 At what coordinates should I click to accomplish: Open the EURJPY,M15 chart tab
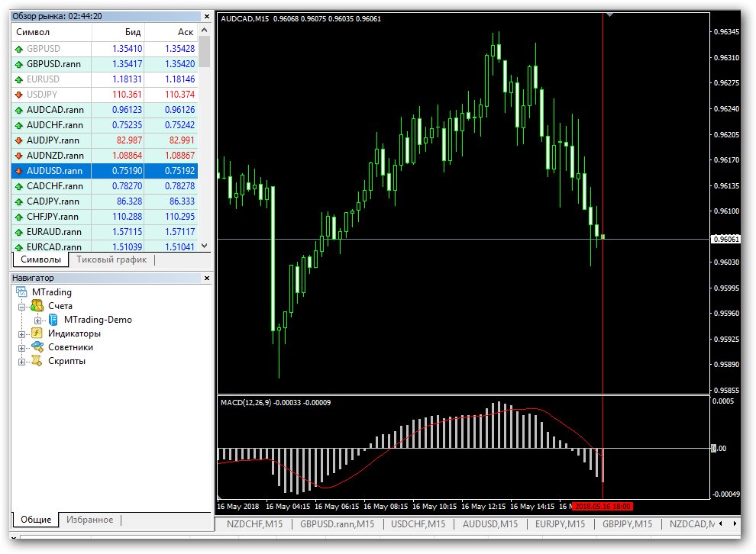tap(560, 523)
